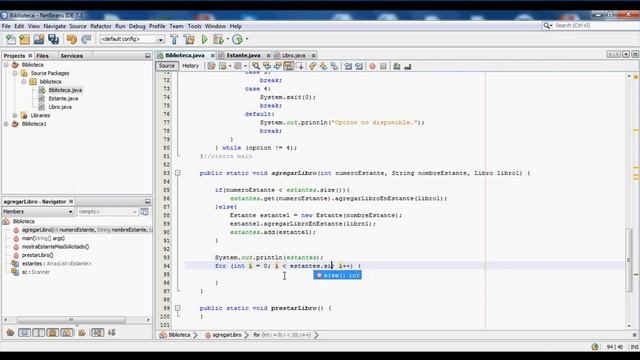Click agregarLibro in the breadcrumb bar
This screenshot has width=640, height=360.
[x=227, y=335]
